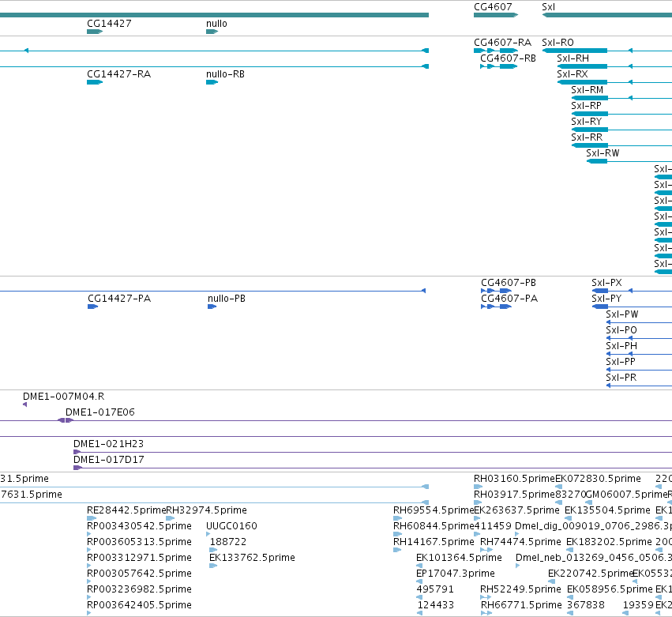
Task: Click the RE28442.5prime EST
Action: pyautogui.click(x=92, y=518)
